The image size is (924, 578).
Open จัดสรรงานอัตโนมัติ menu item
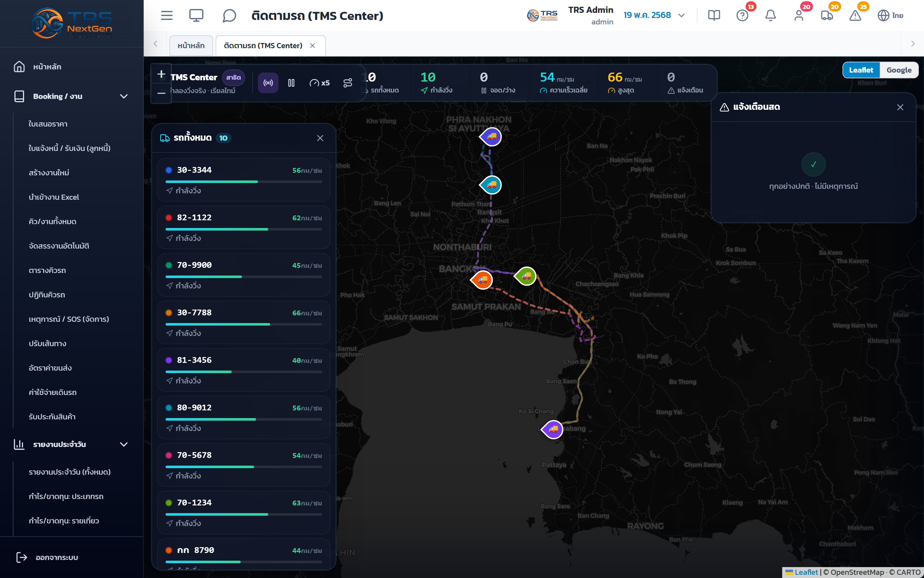click(x=59, y=246)
